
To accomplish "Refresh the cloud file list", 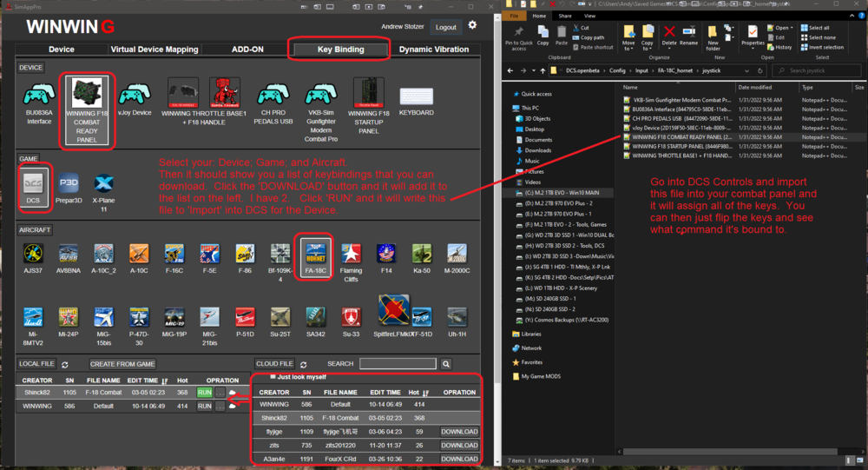I will pyautogui.click(x=303, y=365).
